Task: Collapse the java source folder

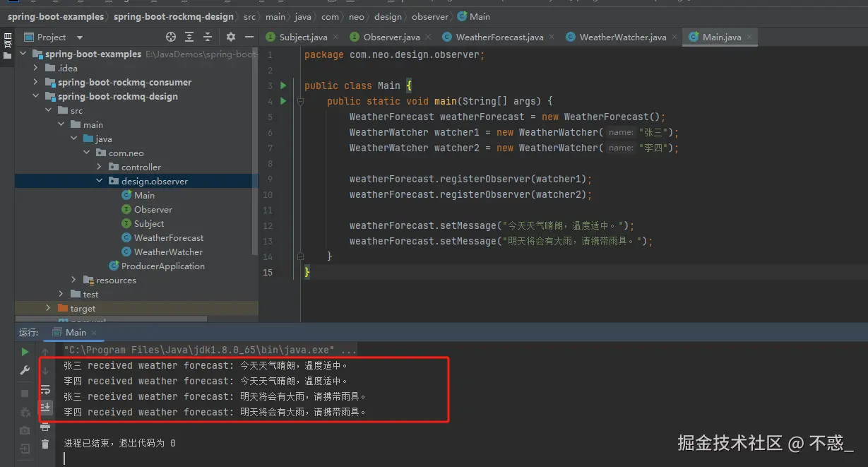Action: point(74,139)
